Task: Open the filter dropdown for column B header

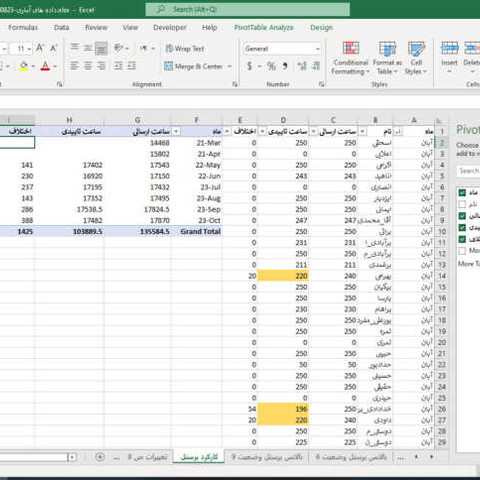Action: [x=362, y=131]
